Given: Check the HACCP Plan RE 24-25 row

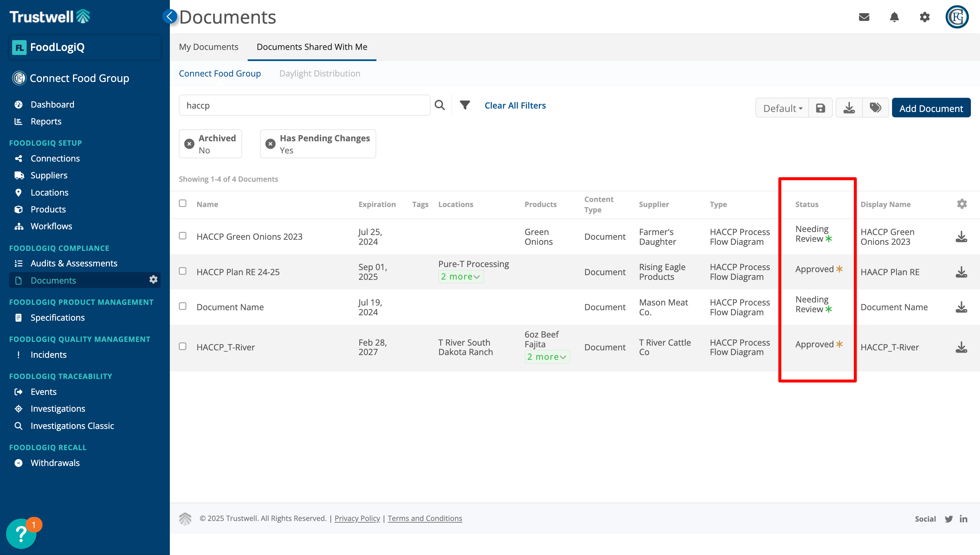Looking at the screenshot, I should [x=182, y=271].
